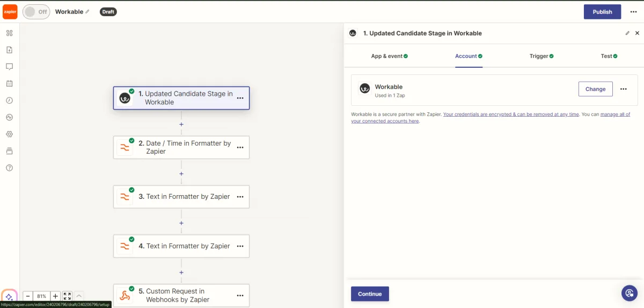644x308 pixels.
Task: Open the comments sidebar icon
Action: click(9, 67)
